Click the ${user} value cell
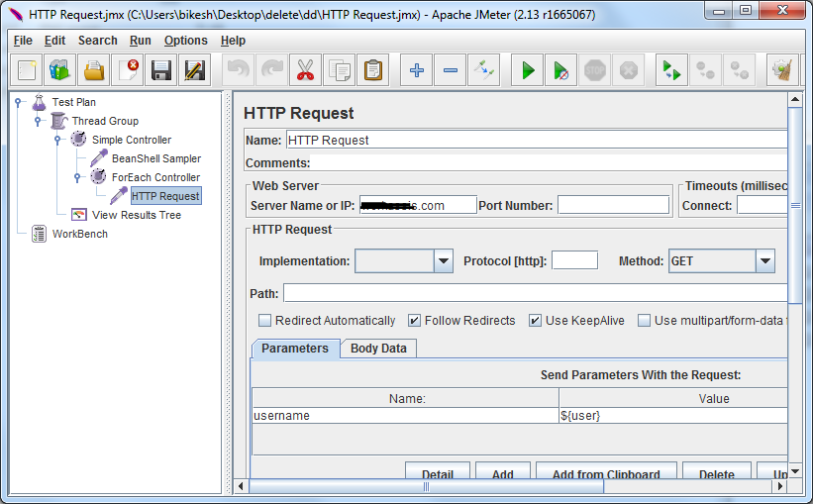This screenshot has width=813, height=504. (x=673, y=415)
